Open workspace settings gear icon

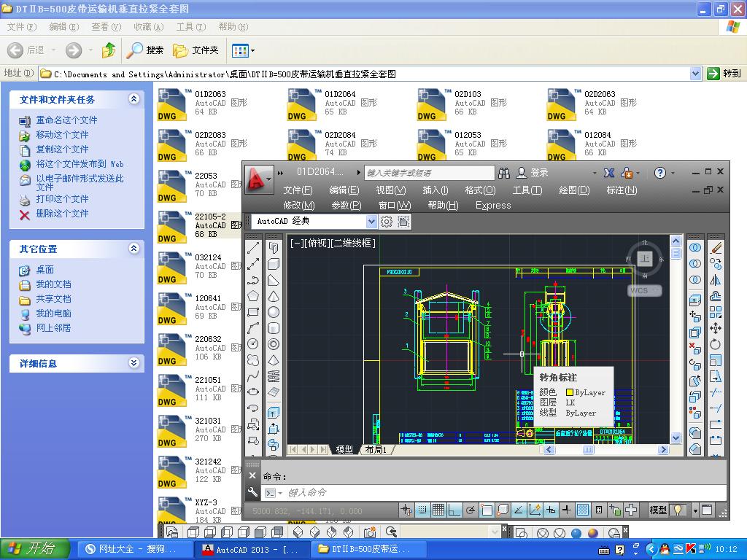click(387, 222)
